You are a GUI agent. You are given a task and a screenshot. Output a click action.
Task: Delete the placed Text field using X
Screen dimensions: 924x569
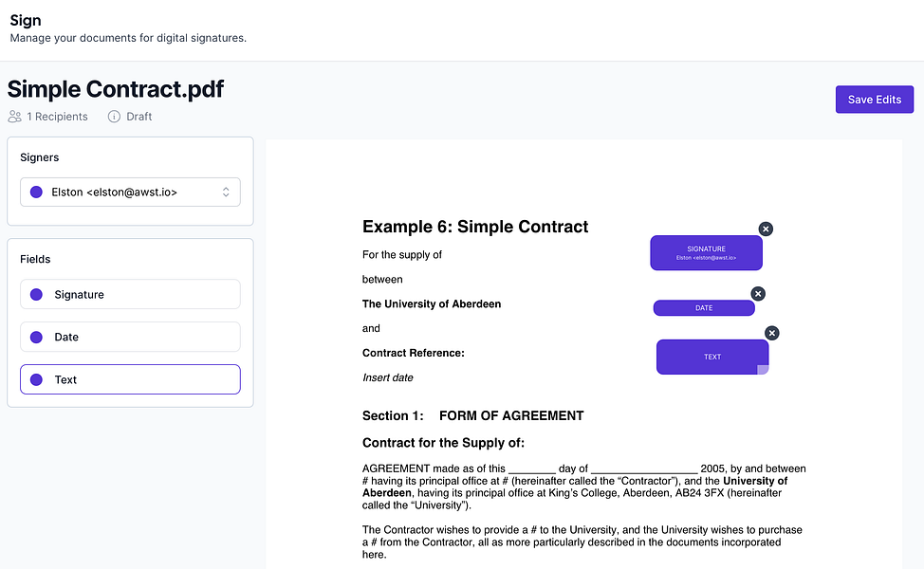click(772, 333)
